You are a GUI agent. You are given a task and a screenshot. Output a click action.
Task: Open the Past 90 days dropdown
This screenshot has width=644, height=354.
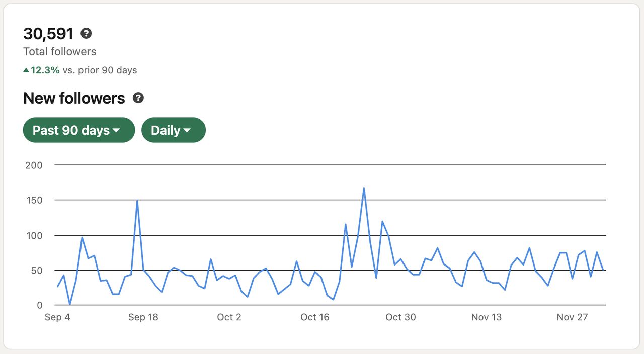pyautogui.click(x=79, y=130)
